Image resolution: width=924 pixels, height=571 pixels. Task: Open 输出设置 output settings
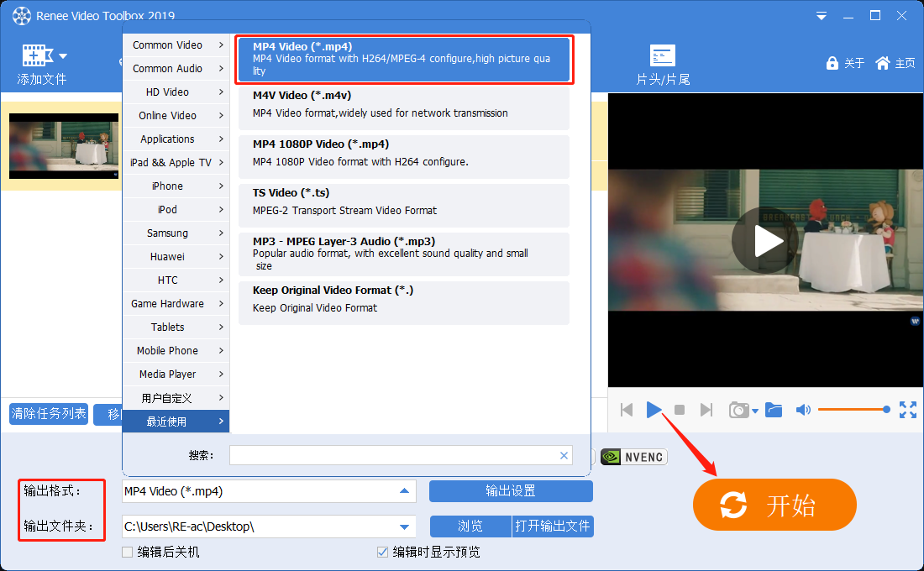[x=511, y=491]
